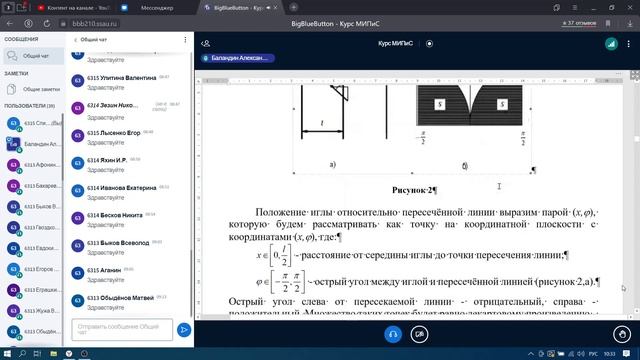Click the system tray volume icon

point(581,354)
